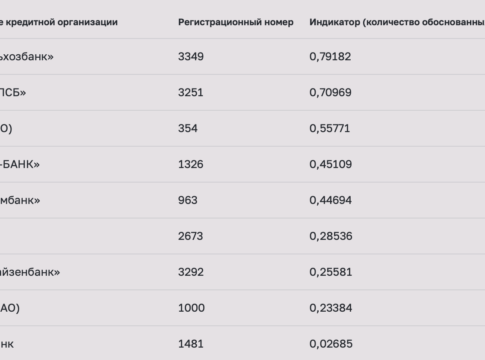This screenshot has height=360, width=485.
Task: Click the Регистрационный номер column header
Action: click(236, 22)
